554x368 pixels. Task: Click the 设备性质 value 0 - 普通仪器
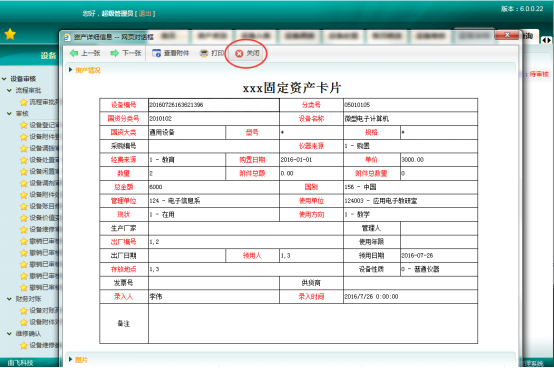420,269
